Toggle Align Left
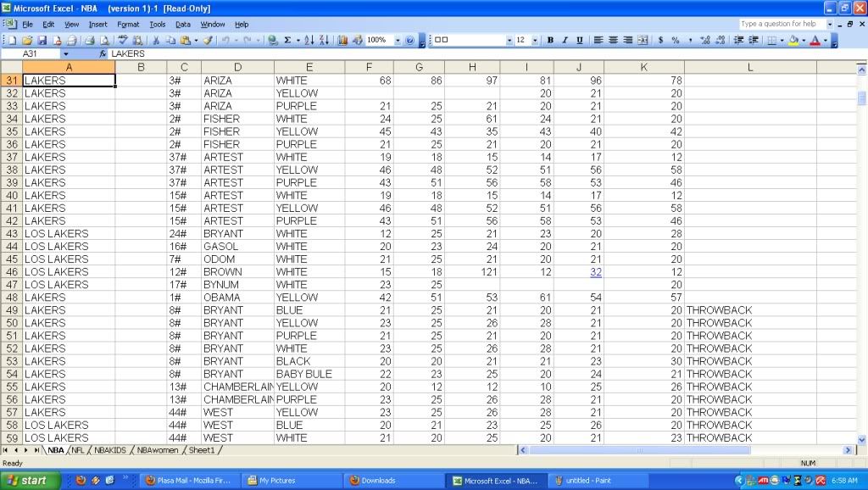The image size is (868, 490). click(598, 41)
